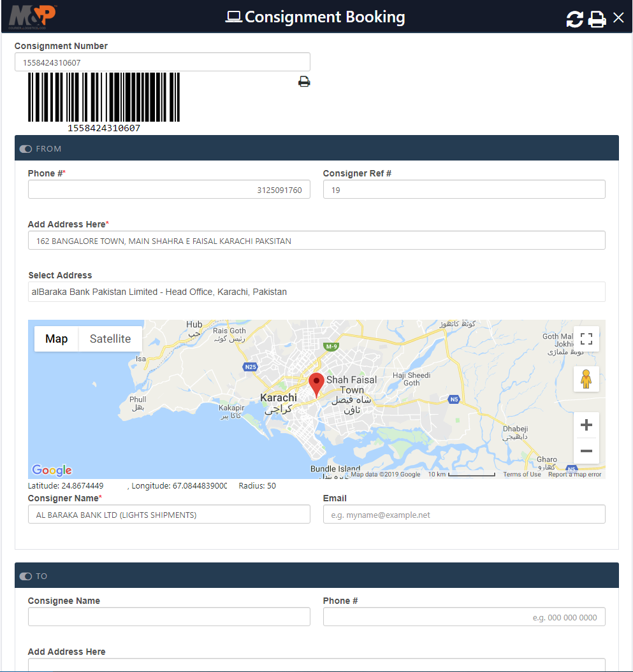The image size is (633, 672).
Task: Toggle fullscreen map view
Action: tap(586, 339)
